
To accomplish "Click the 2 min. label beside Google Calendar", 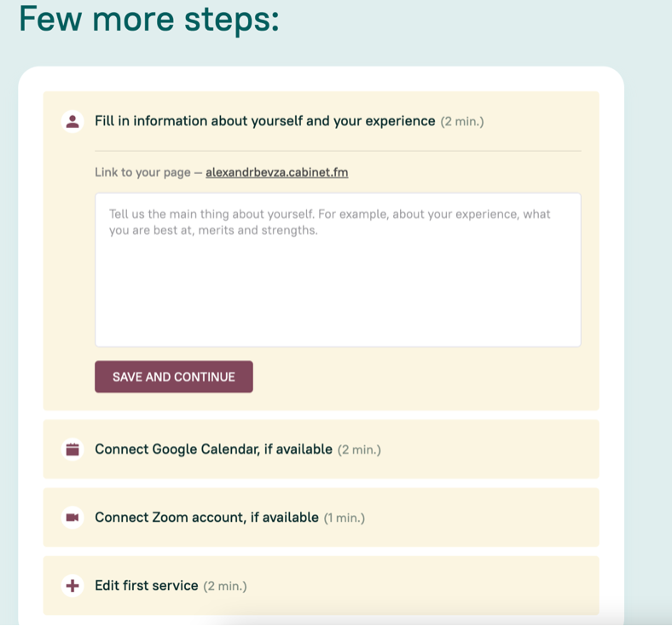I will [359, 450].
